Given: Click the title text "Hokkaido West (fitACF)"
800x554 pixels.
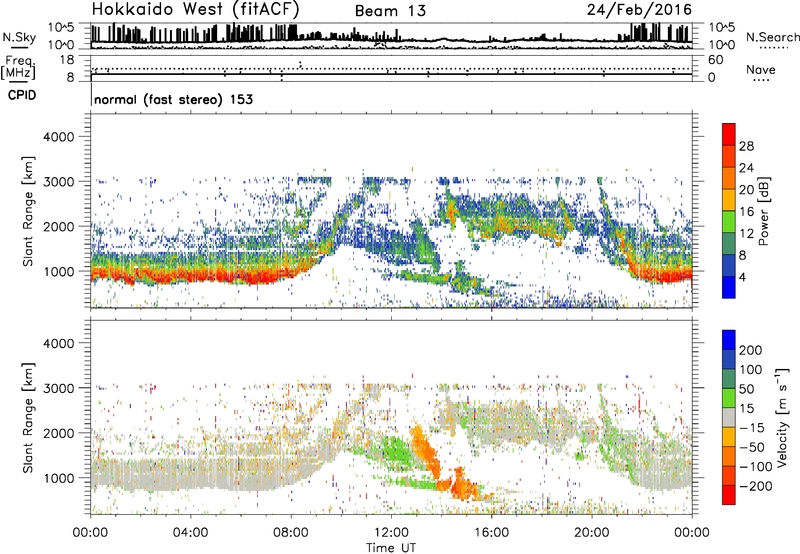Looking at the screenshot, I should coord(195,9).
